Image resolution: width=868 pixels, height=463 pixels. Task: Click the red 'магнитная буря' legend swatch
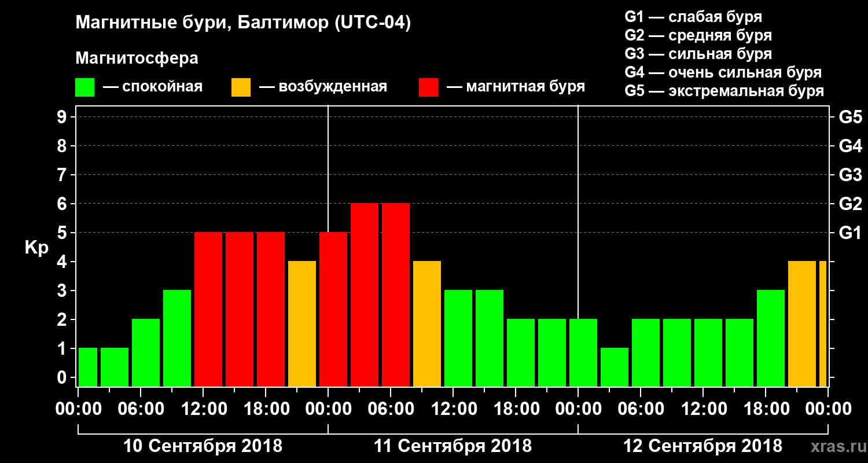click(428, 87)
